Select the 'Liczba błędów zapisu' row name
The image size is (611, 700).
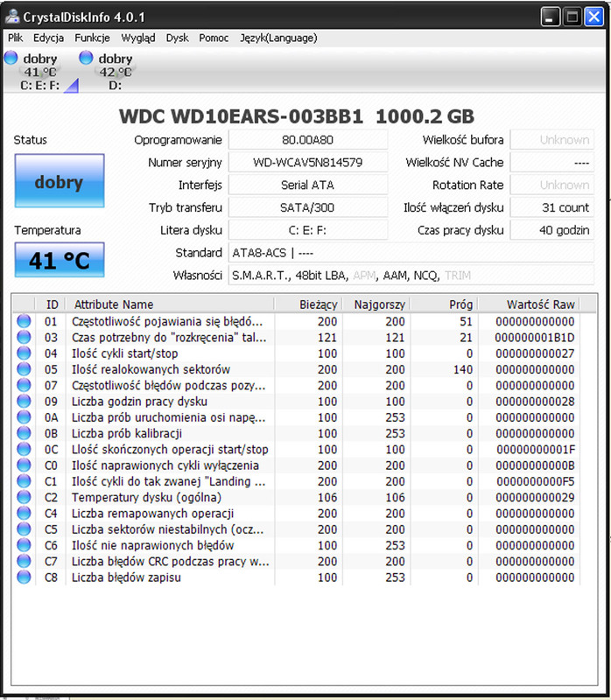(x=126, y=577)
